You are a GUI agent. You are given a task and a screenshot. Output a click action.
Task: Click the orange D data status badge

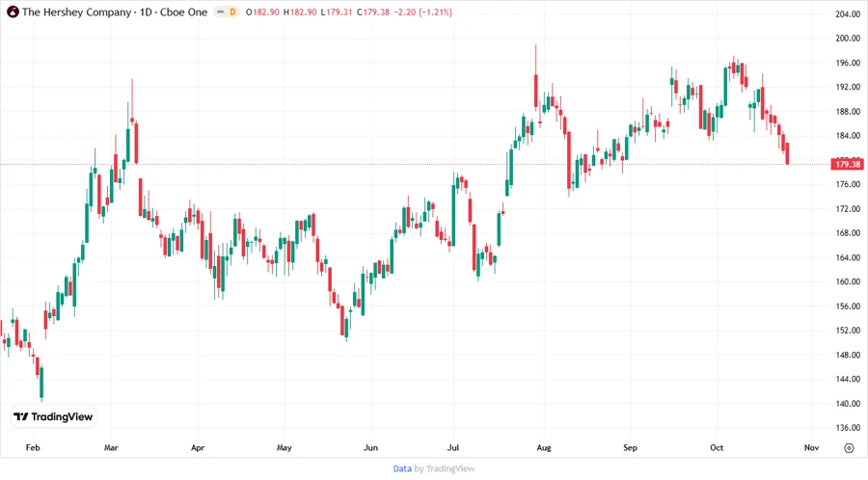(232, 12)
